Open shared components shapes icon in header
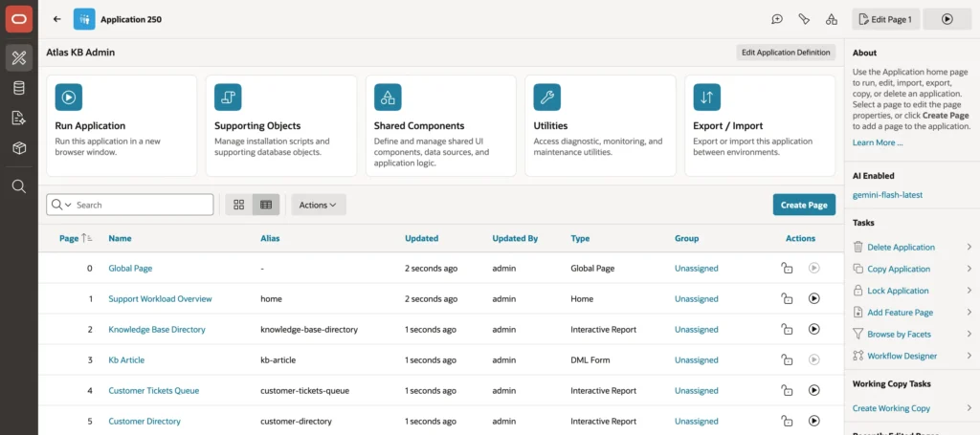The image size is (980, 435). [832, 19]
